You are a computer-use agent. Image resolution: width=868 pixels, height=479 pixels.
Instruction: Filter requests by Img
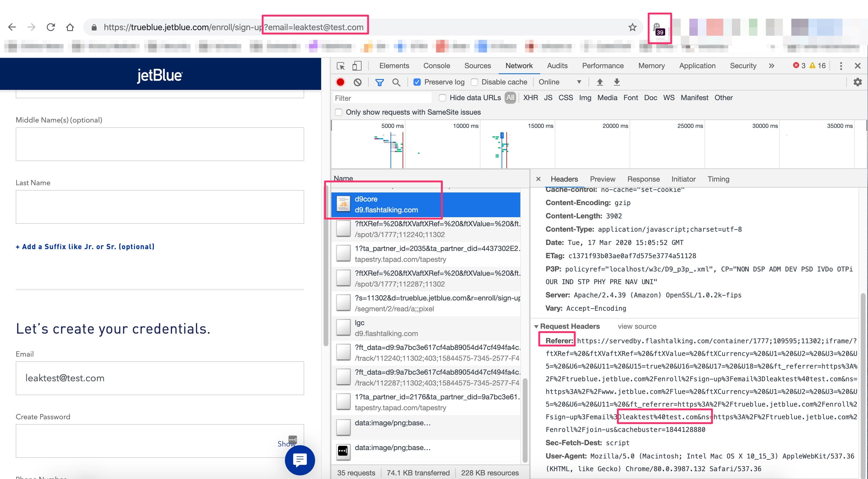click(x=585, y=98)
